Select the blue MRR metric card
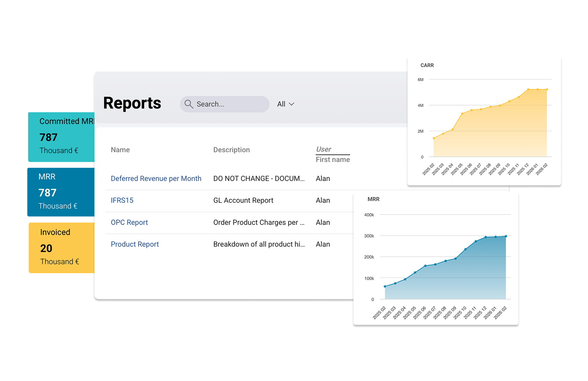This screenshot has height=381, width=588. pos(61,192)
